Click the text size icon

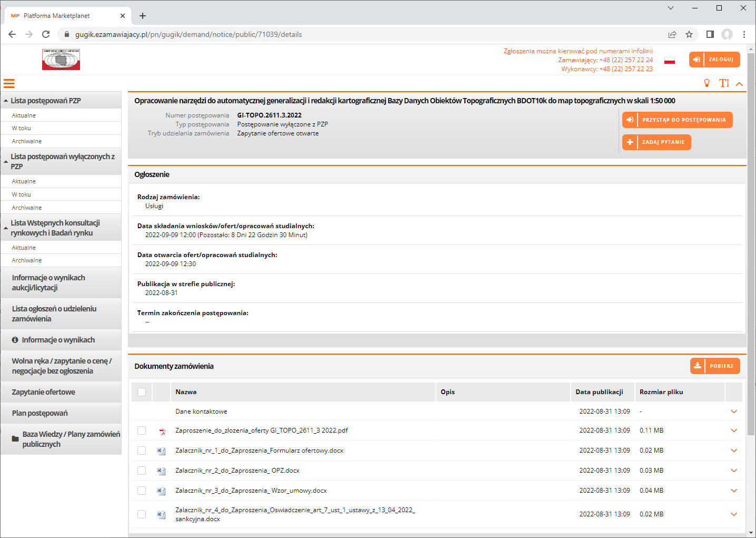pyautogui.click(x=724, y=83)
